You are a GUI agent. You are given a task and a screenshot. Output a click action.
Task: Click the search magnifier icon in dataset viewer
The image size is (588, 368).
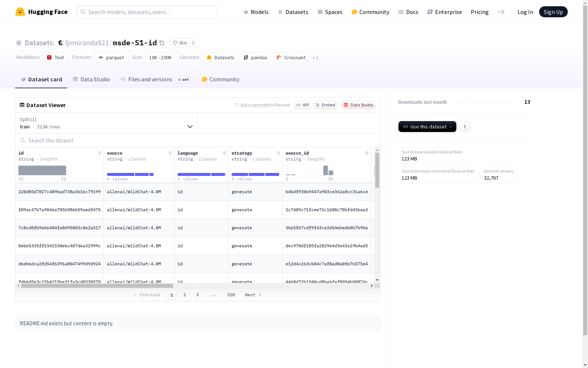(x=23, y=140)
